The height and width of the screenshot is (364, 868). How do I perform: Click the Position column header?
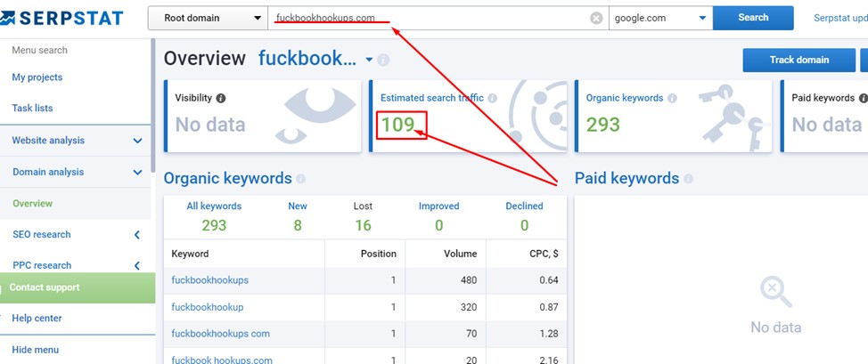click(x=379, y=254)
